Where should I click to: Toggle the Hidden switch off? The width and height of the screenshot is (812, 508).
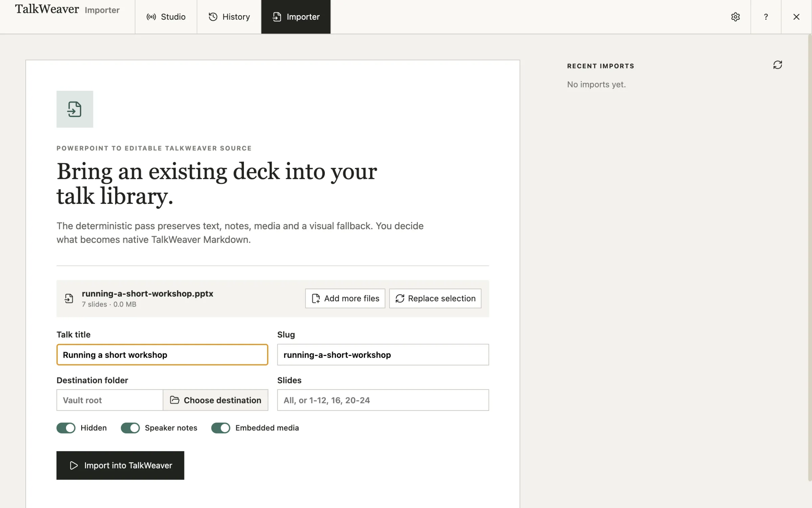tap(66, 428)
